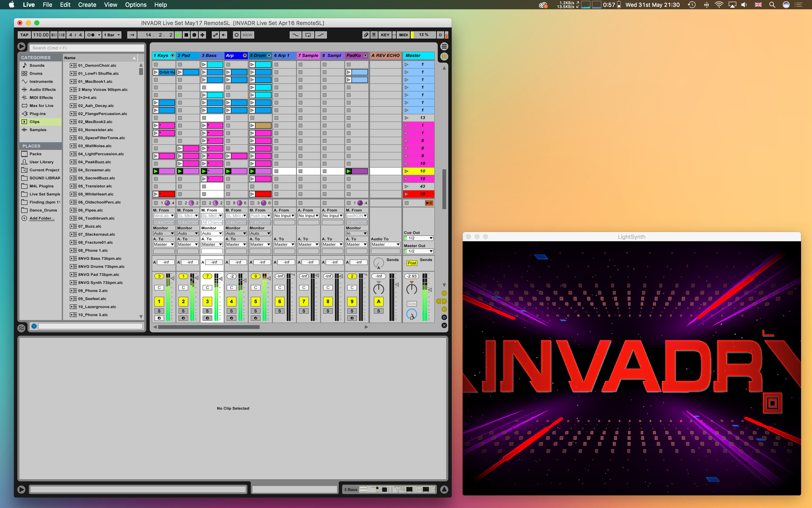The height and width of the screenshot is (508, 812).
Task: Launch the Orbit Ke clip in Keys track
Action: (x=156, y=72)
